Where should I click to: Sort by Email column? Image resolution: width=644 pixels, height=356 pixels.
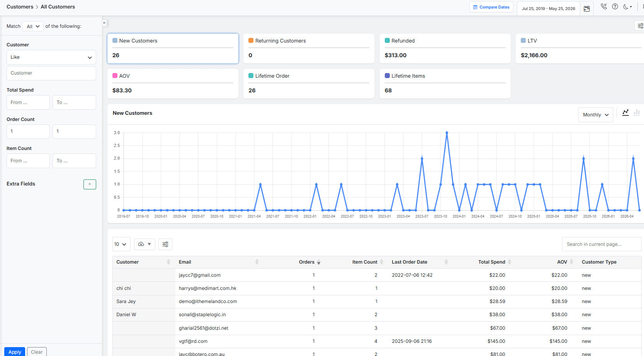tap(257, 262)
